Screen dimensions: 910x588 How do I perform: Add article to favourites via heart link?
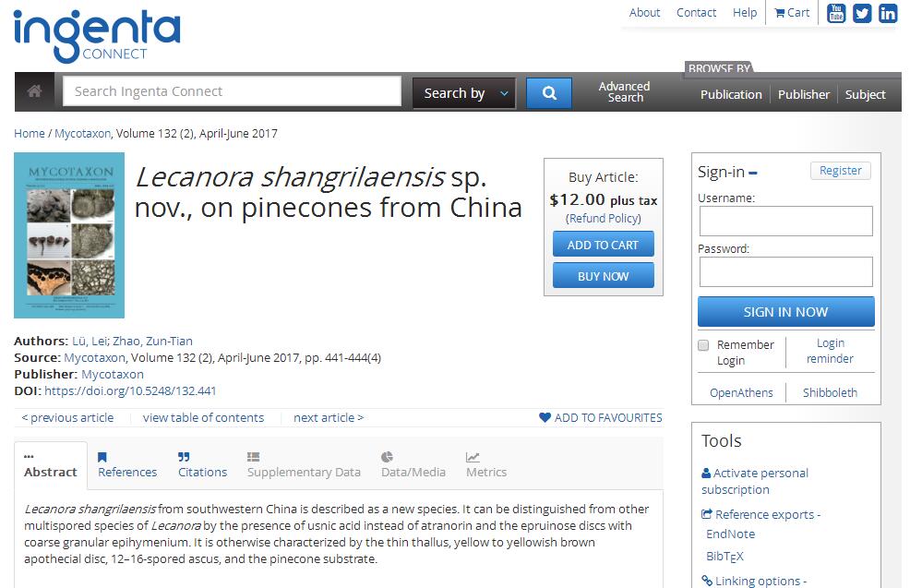[600, 417]
